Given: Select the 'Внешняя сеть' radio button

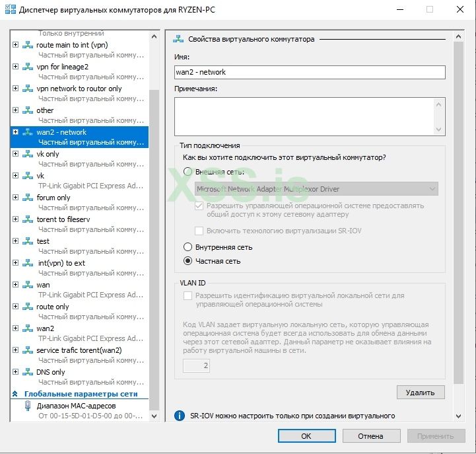Looking at the screenshot, I should (188, 172).
